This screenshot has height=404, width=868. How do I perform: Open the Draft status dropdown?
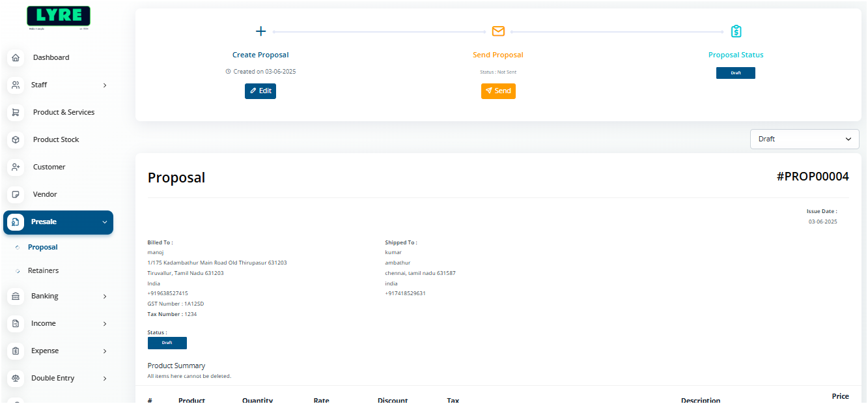coord(804,139)
